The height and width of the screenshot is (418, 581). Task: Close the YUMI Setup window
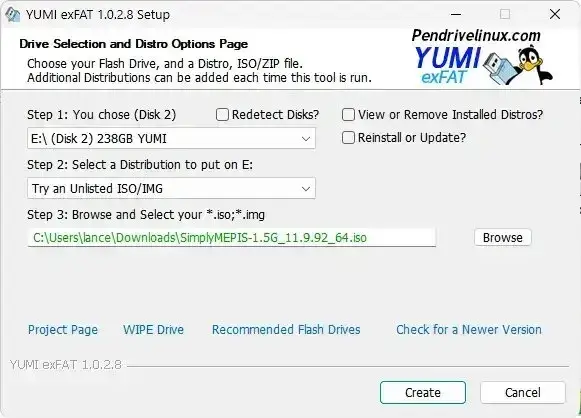point(555,14)
